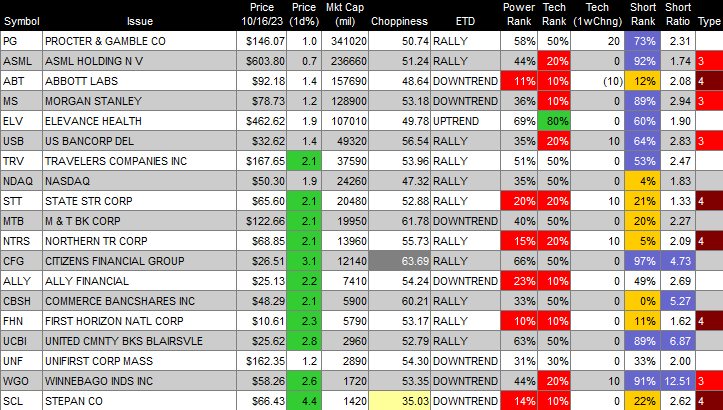Click the red 11% power rank cell
This screenshot has height=410, width=723.
[x=519, y=81]
